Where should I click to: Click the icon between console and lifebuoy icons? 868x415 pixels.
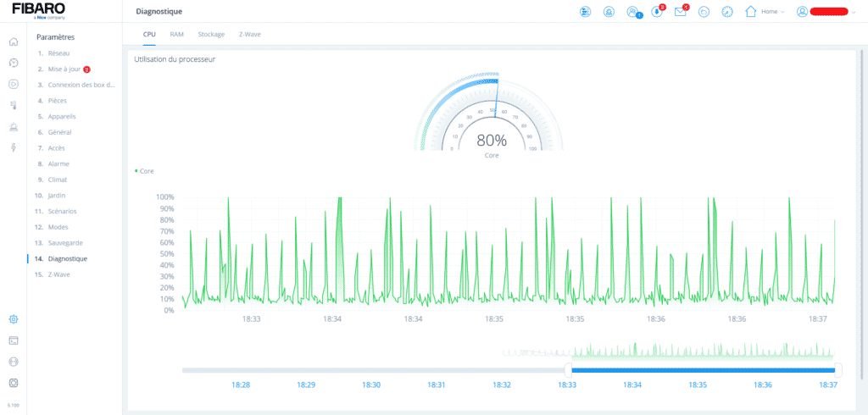point(14,362)
